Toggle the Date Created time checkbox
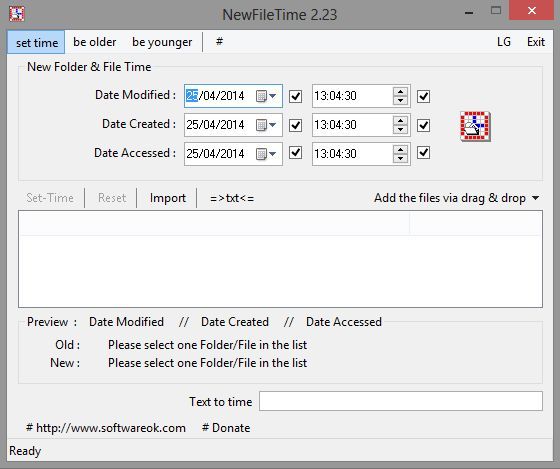 [x=424, y=125]
